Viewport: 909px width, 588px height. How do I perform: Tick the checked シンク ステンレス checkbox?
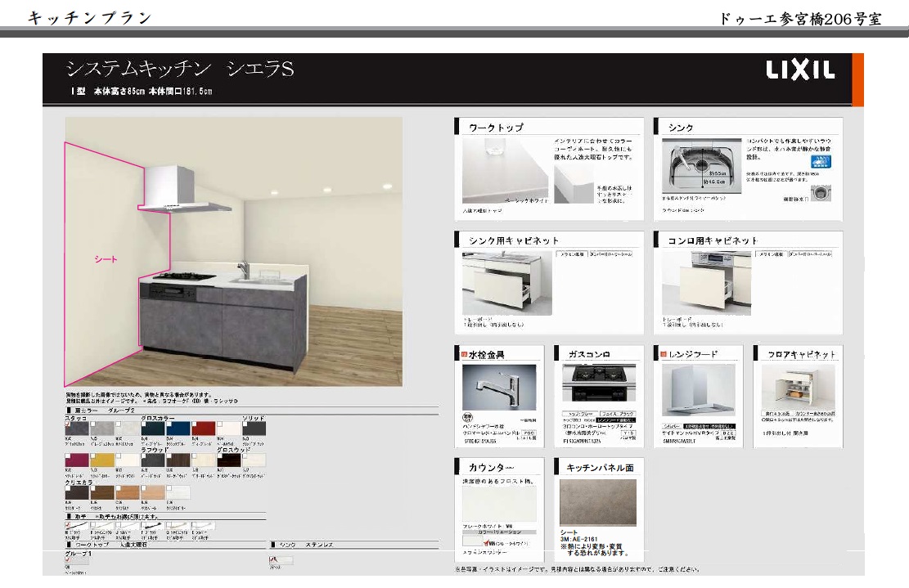[x=272, y=559]
